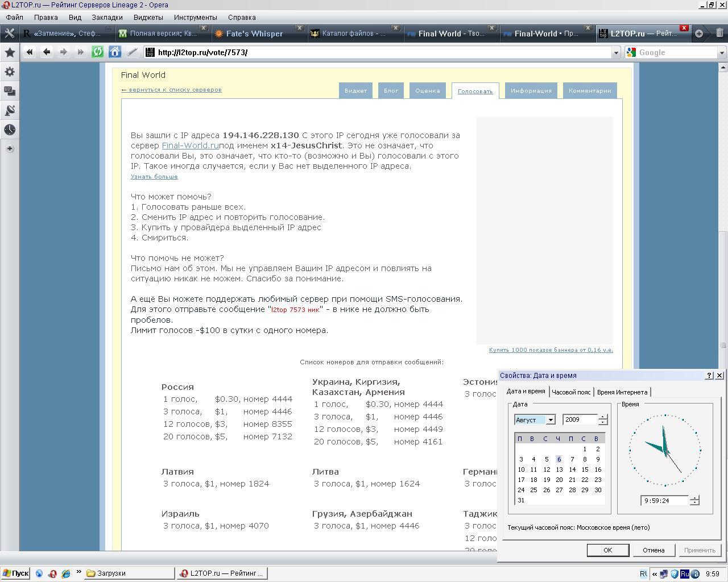Open the Final-World.ru link
The height and width of the screenshot is (582, 728).
190,145
